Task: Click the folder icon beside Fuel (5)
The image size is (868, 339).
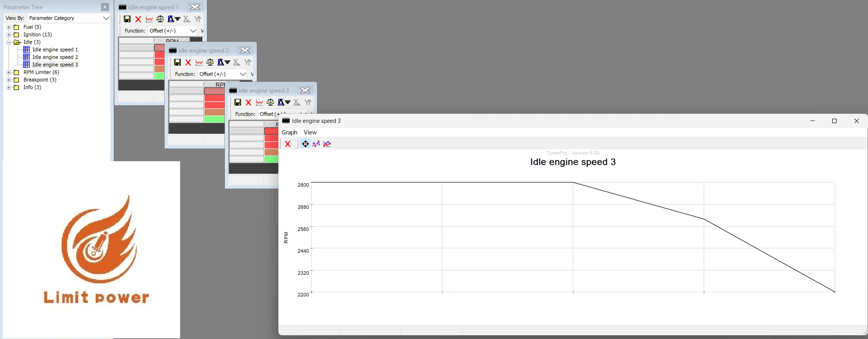Action: pos(17,27)
